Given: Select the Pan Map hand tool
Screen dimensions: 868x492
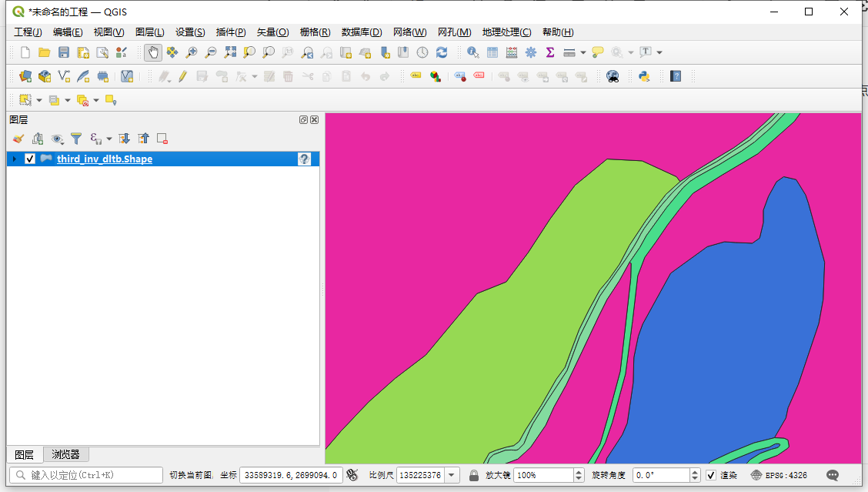Looking at the screenshot, I should tap(153, 52).
